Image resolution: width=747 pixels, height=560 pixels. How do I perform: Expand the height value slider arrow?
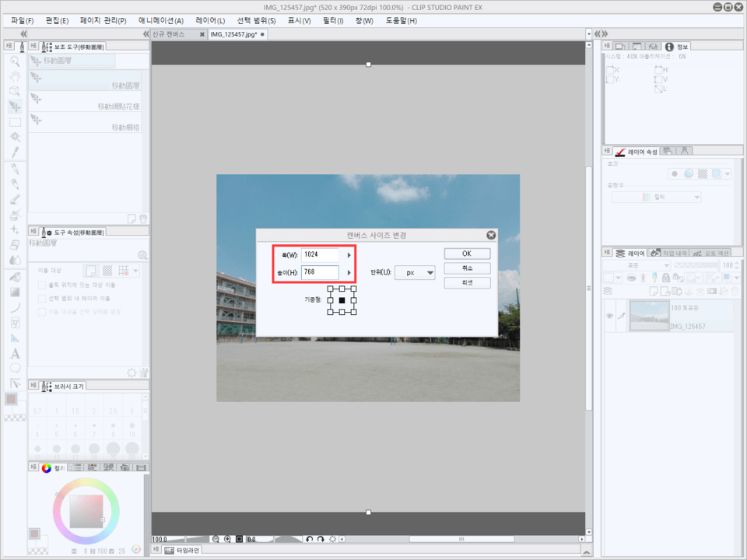click(349, 273)
